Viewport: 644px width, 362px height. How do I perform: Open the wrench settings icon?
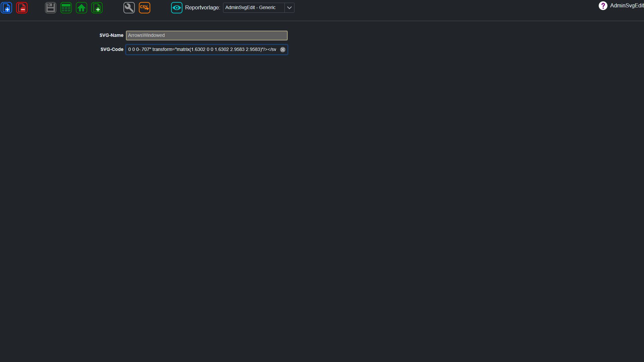pyautogui.click(x=129, y=8)
